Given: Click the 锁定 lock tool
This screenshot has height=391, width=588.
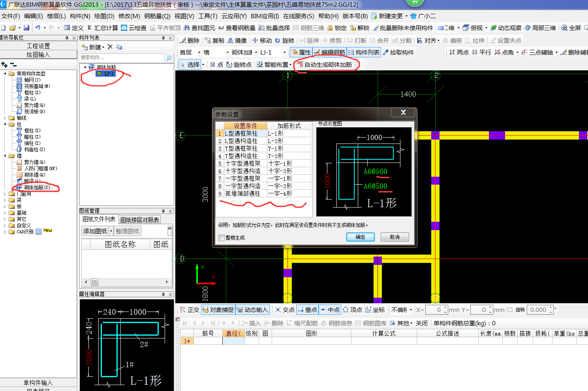Looking at the screenshot, I should pyautogui.click(x=337, y=28).
